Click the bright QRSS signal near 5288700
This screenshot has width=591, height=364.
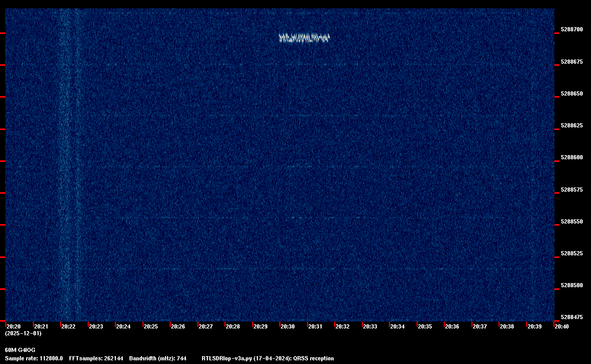coord(304,38)
